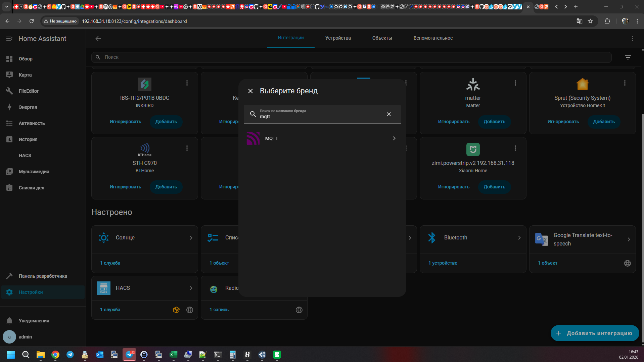Add the IBS-TH2/P01B 0BDC device
This screenshot has height=362, width=644.
click(166, 122)
